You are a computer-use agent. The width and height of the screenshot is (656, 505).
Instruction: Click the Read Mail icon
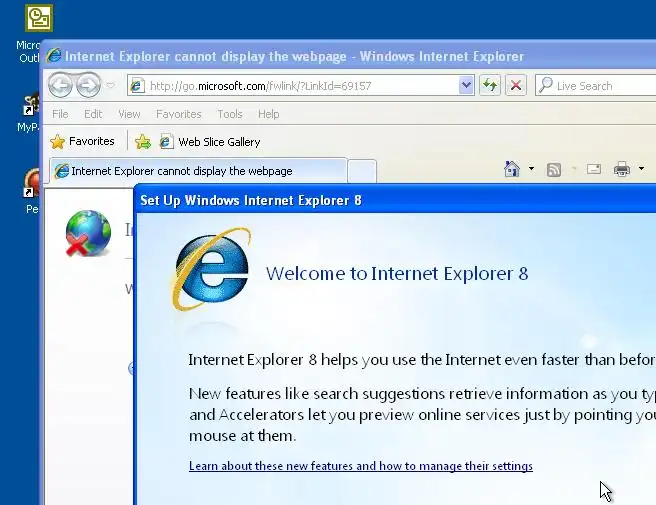click(594, 169)
